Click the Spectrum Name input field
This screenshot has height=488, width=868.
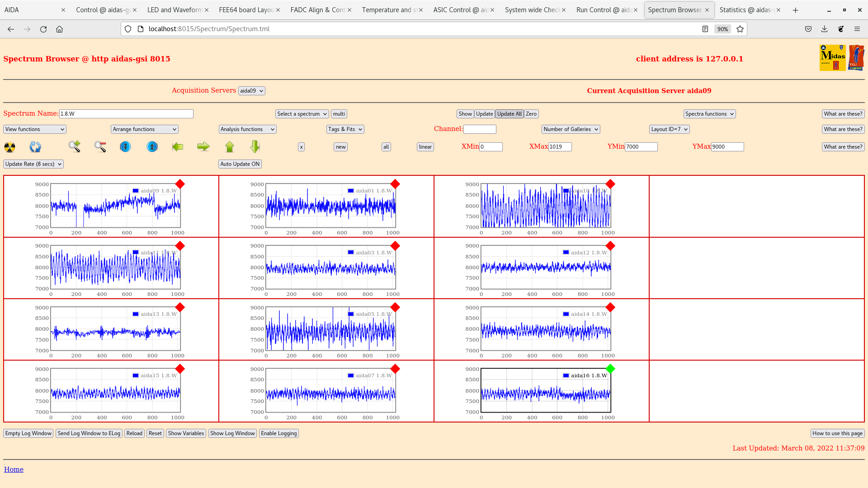point(126,114)
